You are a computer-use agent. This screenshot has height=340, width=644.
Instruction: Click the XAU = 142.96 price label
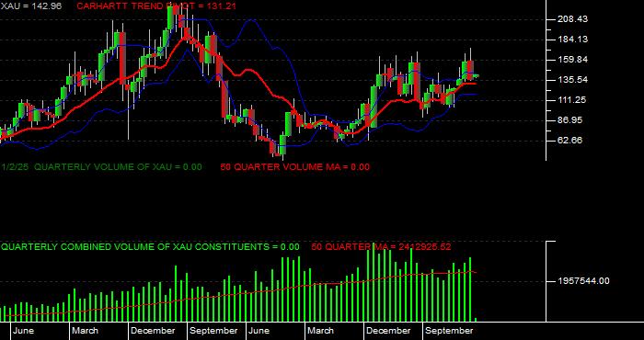click(30, 6)
